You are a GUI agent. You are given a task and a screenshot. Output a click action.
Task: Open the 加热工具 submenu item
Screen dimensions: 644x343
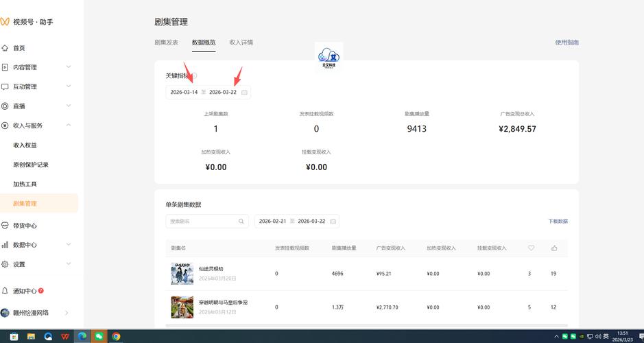point(25,184)
